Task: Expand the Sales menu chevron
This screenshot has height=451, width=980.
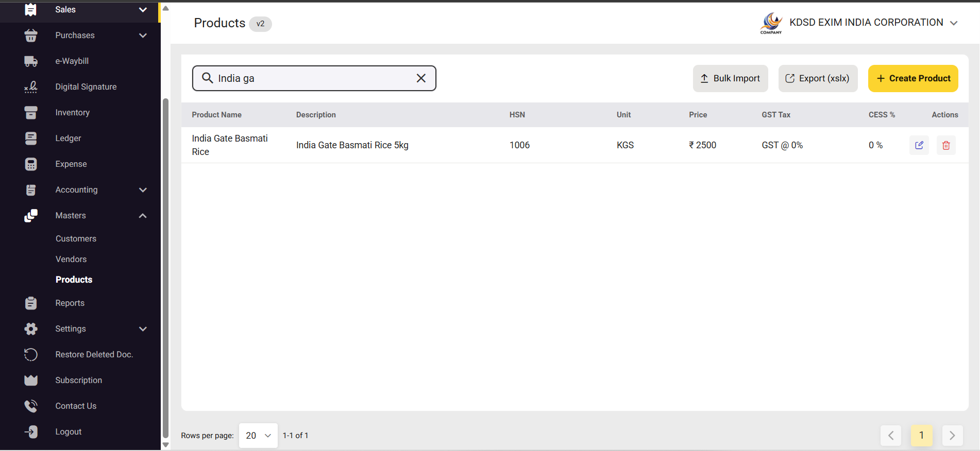Action: pyautogui.click(x=143, y=10)
